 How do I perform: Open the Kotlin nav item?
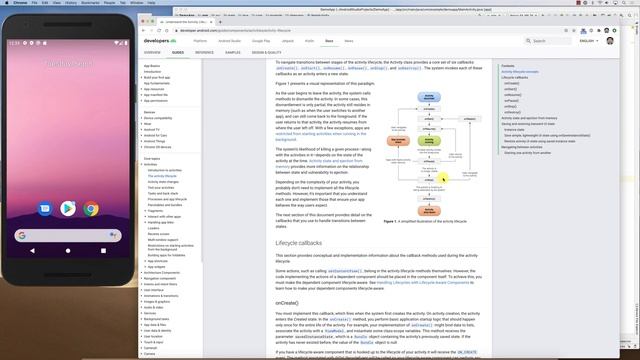[x=309, y=41]
